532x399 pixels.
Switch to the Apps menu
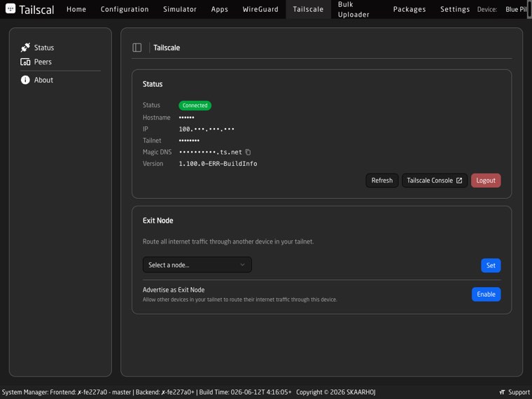tap(220, 9)
